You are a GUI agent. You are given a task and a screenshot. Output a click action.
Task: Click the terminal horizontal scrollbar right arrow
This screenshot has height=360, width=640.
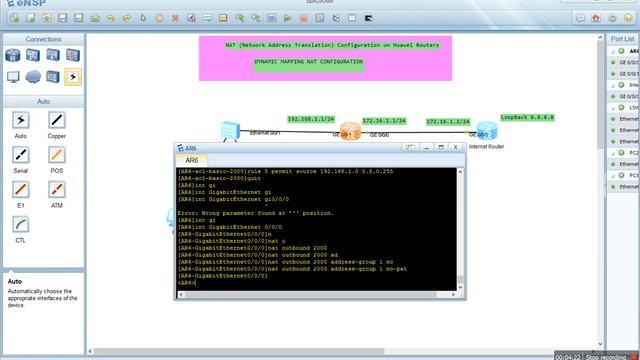point(453,294)
